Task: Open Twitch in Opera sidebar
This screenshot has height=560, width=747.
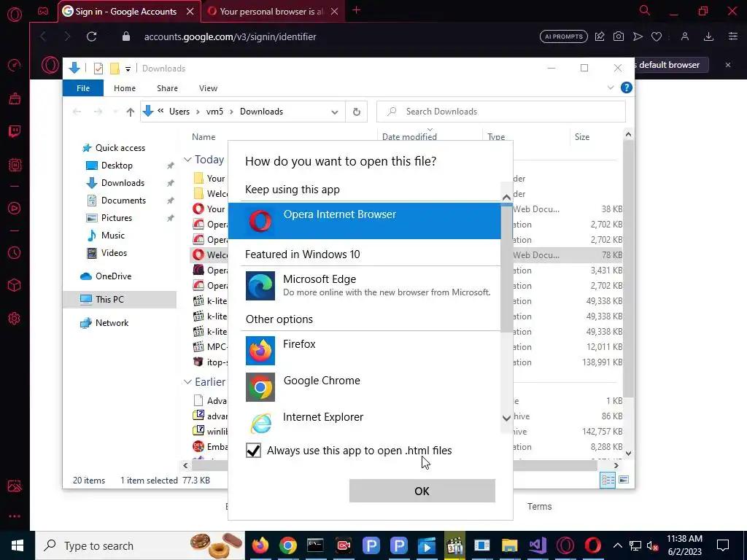Action: 15,131
